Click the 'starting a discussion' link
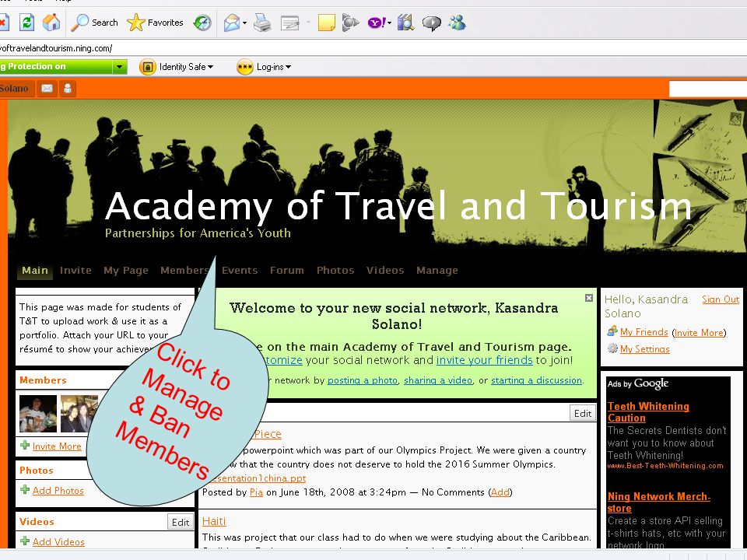 pyautogui.click(x=536, y=380)
